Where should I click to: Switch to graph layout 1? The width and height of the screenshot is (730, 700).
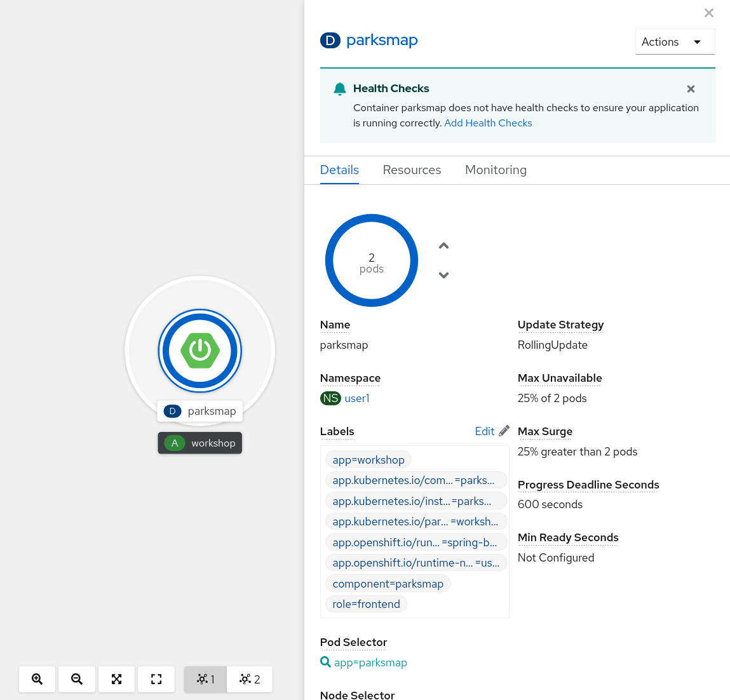(205, 679)
